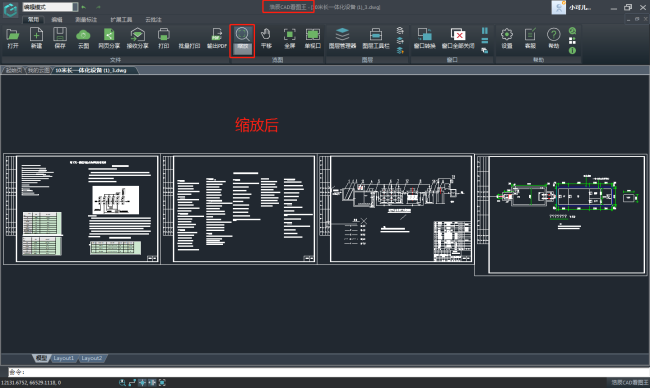Screen dimensions: 650x388
Task: Click the fourth drawing sheet with green plan
Action: click(560, 215)
